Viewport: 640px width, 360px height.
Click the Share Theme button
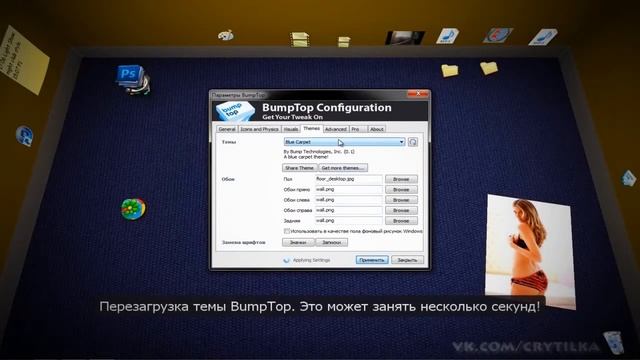point(300,168)
